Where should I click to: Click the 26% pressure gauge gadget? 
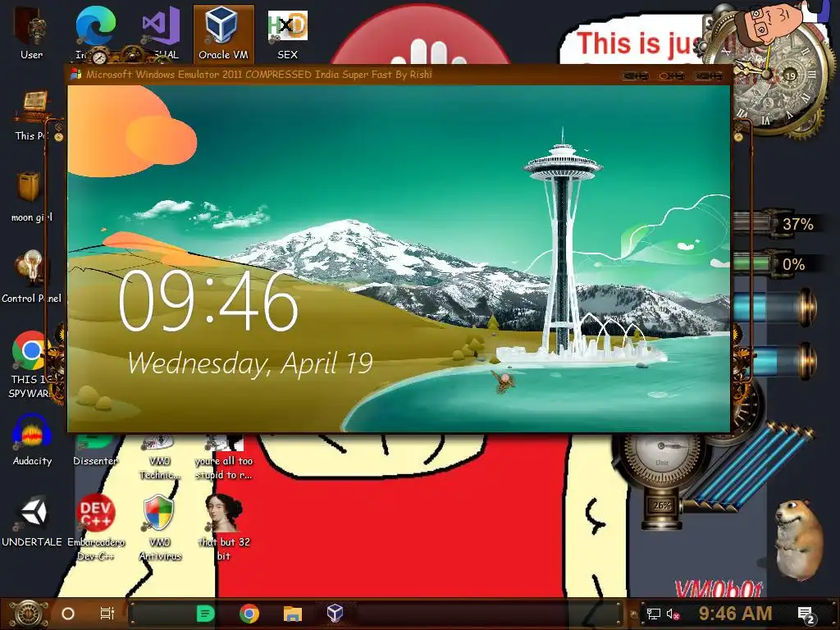coord(662,477)
